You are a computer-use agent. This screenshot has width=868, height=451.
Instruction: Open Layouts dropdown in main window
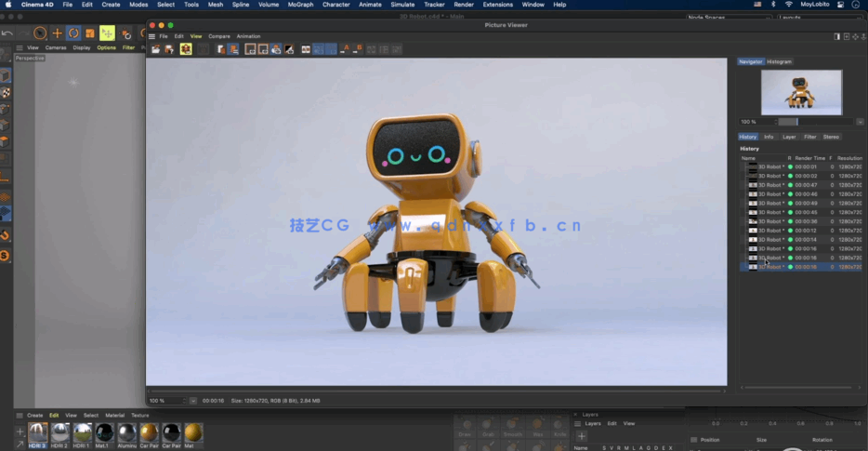pyautogui.click(x=821, y=18)
